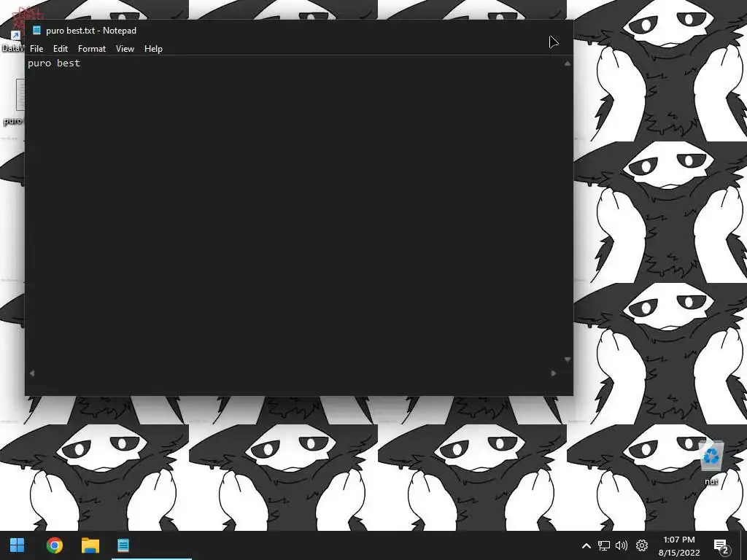Viewport: 747px width, 560px height.
Task: Launch Google Chrome from the taskbar
Action: tap(54, 545)
